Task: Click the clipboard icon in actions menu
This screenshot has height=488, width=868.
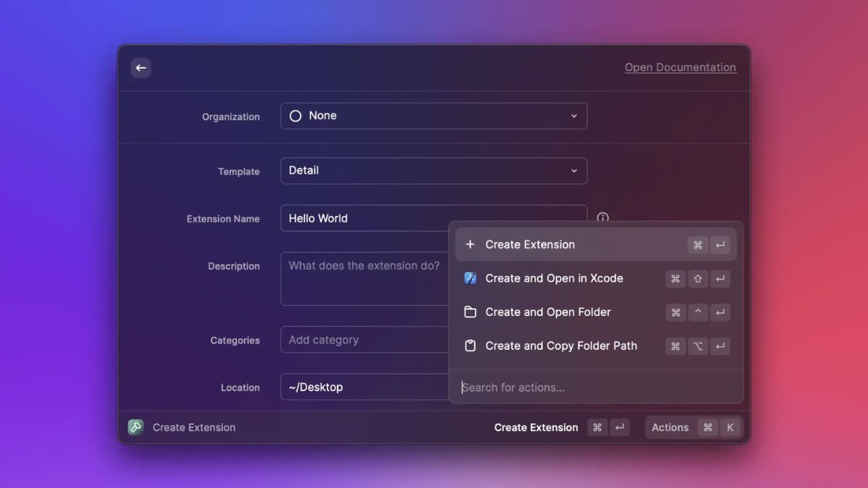Action: pos(470,346)
